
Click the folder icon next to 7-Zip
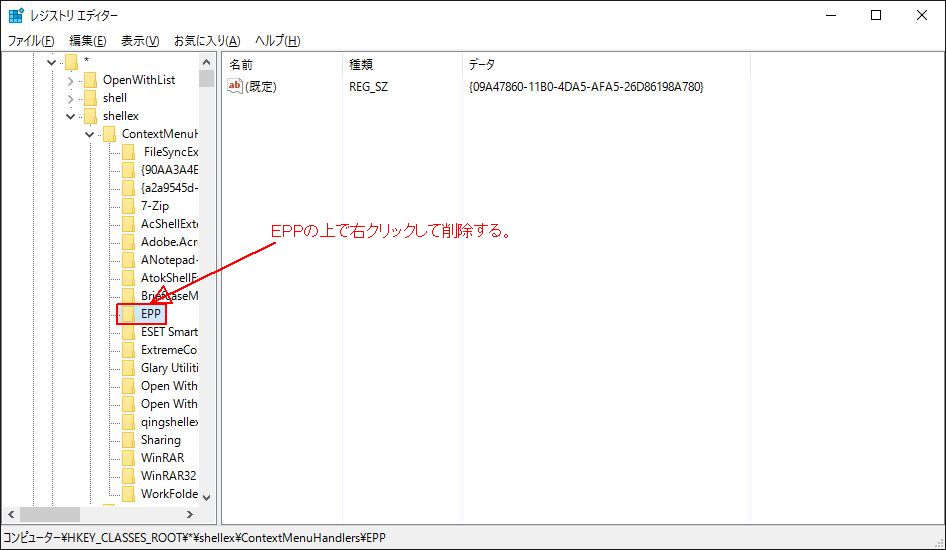click(x=128, y=206)
